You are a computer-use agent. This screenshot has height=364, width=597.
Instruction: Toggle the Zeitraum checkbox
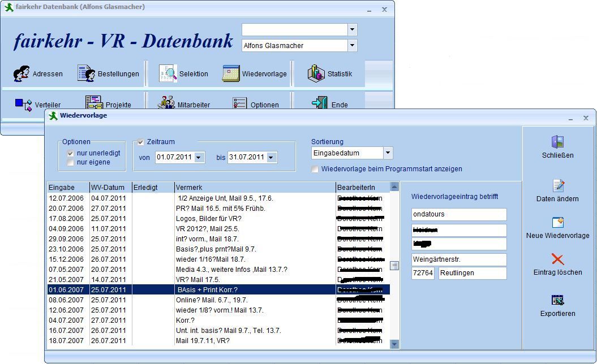click(140, 142)
